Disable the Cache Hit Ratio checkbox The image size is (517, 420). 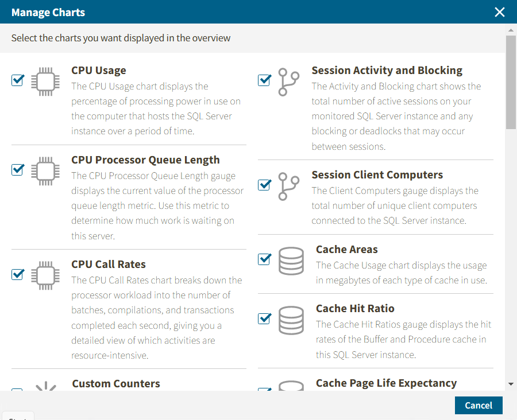(264, 318)
